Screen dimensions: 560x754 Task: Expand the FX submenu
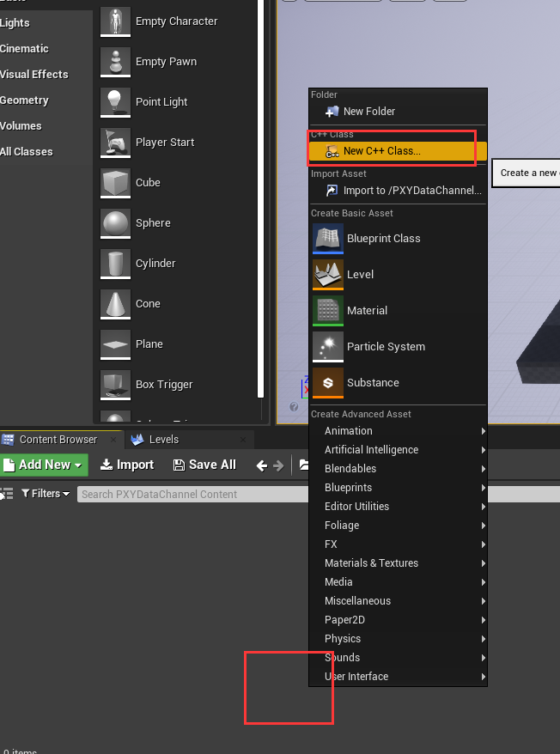pos(398,544)
